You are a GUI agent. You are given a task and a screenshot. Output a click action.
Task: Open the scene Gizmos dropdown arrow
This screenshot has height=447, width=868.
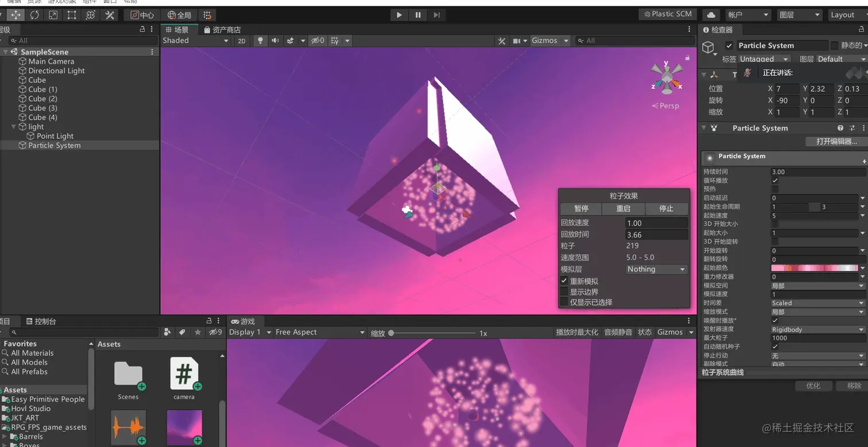click(566, 41)
